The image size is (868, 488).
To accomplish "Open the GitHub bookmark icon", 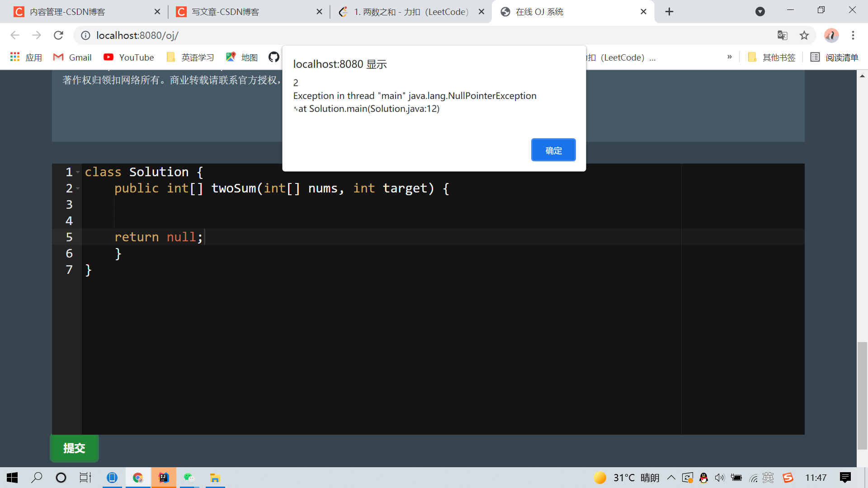I will click(274, 57).
